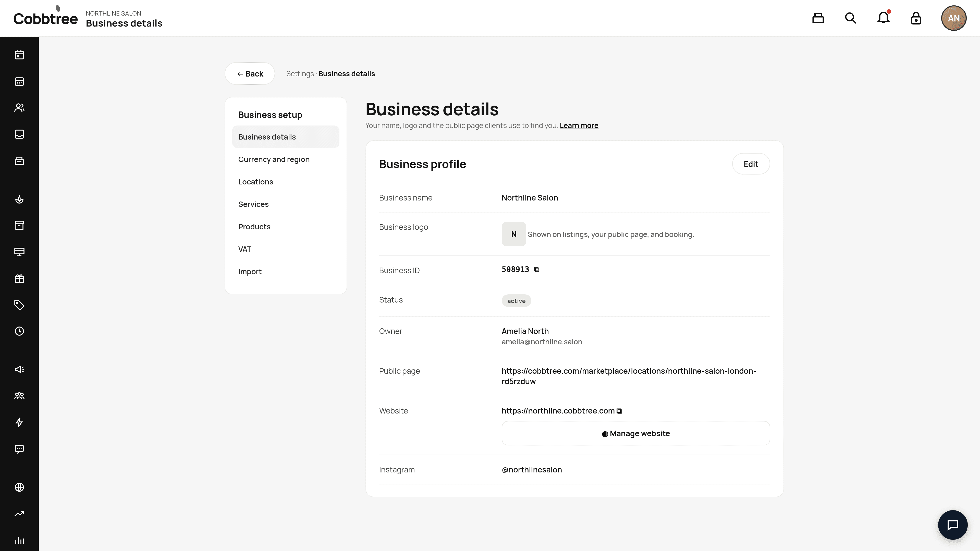
Task: Click the team group sidebar icon
Action: (19, 396)
